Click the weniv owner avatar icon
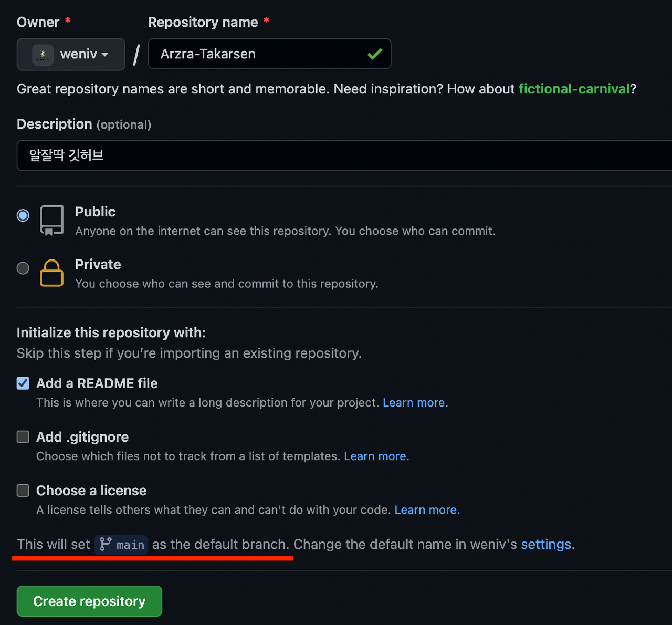Viewport: 672px width, 625px height. tap(43, 55)
